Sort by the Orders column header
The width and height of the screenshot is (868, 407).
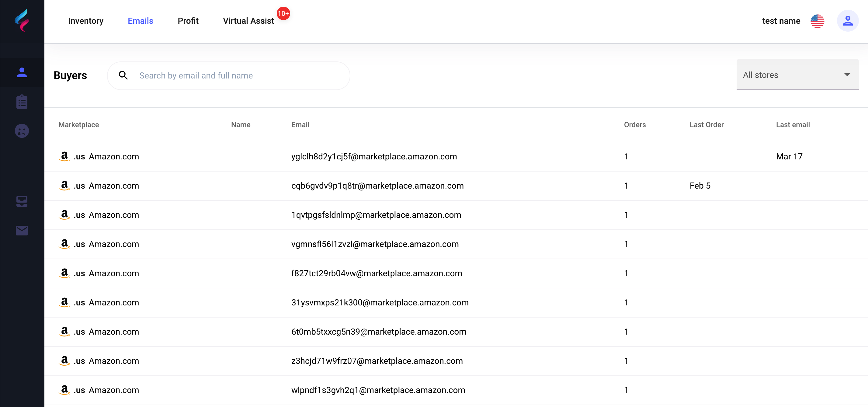(x=634, y=125)
